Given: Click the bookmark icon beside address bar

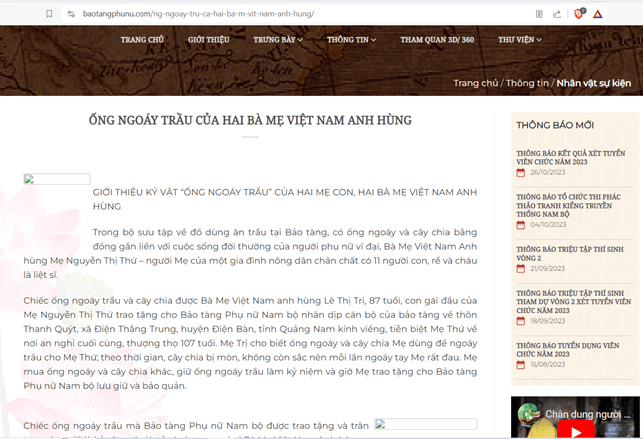Looking at the screenshot, I should 49,14.
